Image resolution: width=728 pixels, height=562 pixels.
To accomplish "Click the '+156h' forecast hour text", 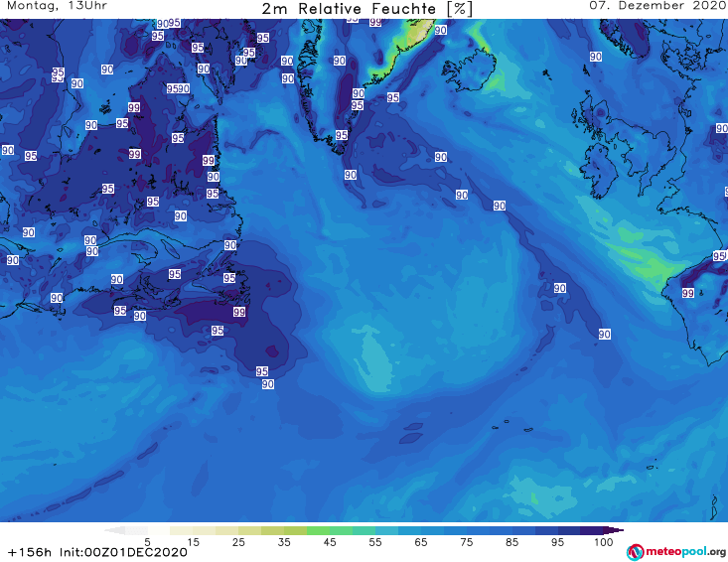I will pos(30,552).
